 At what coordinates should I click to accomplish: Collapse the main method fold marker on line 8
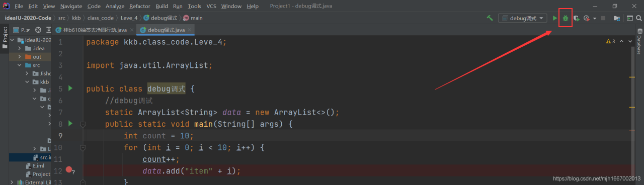coord(83,124)
